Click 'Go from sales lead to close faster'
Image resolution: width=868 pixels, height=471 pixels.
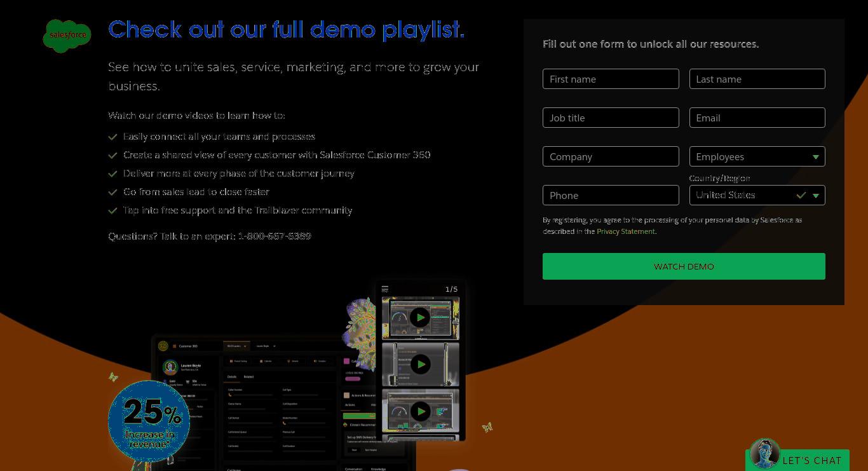[x=196, y=192]
